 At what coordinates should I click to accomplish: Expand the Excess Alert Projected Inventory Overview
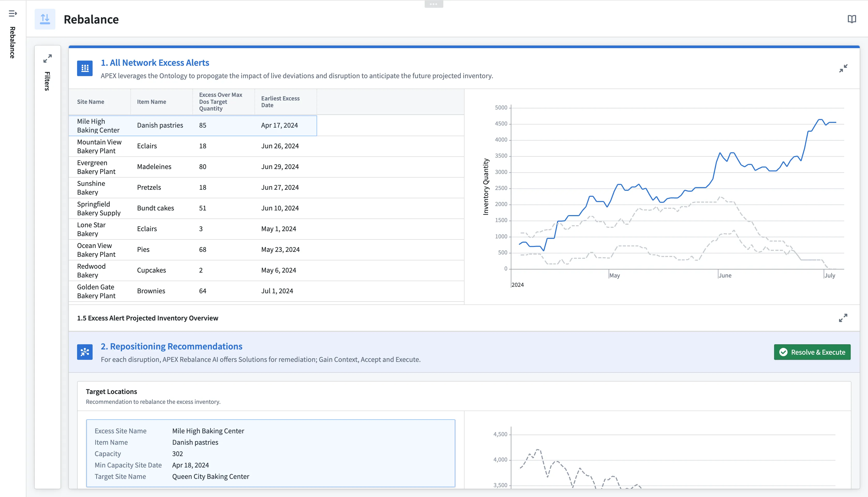[x=843, y=318]
